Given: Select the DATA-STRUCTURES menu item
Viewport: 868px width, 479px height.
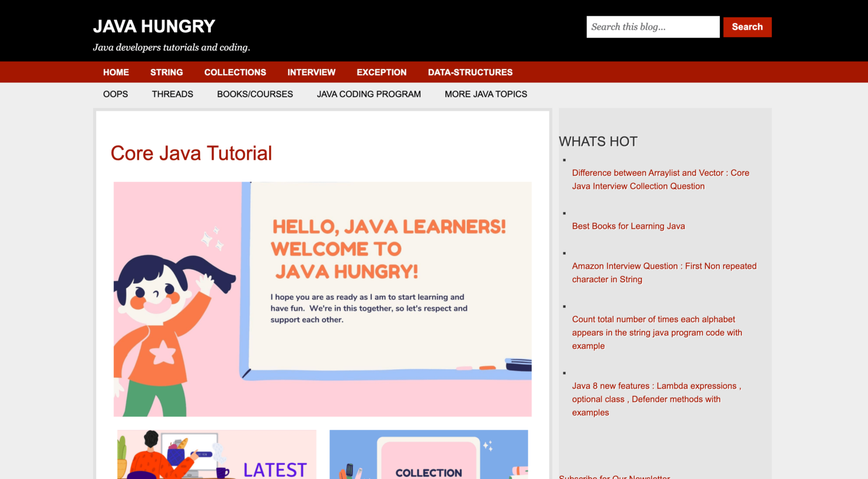Looking at the screenshot, I should pyautogui.click(x=470, y=72).
